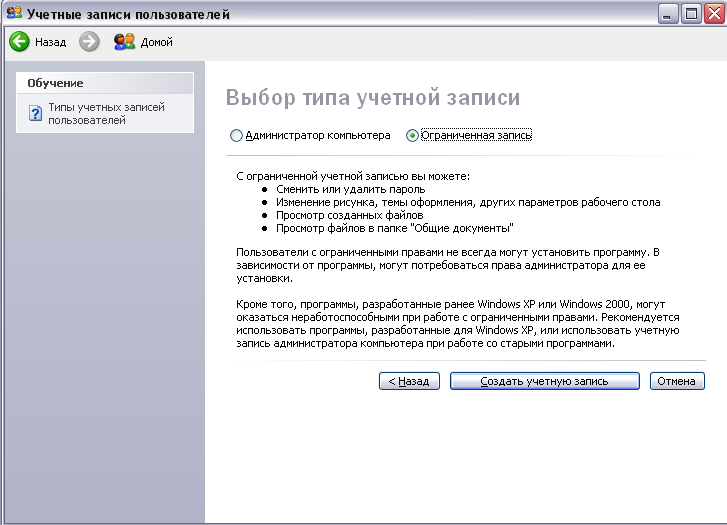Click Создать учетную запись button
This screenshot has height=525, width=727.
click(544, 381)
